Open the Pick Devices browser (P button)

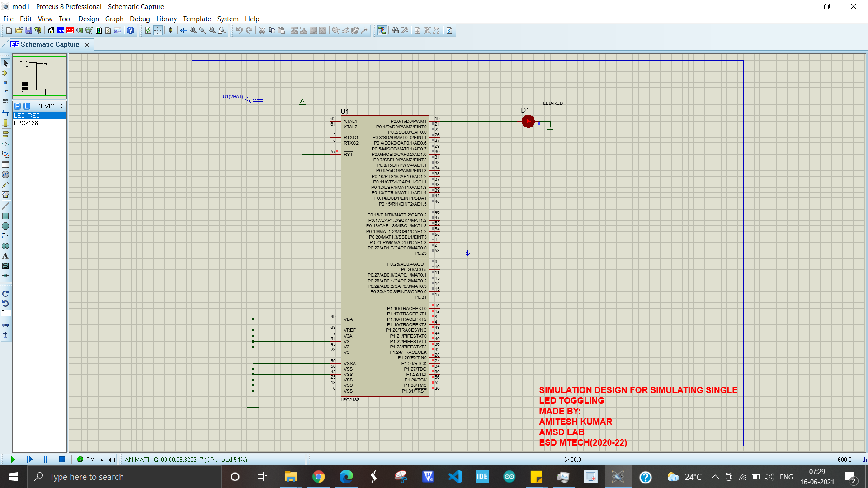[17, 106]
